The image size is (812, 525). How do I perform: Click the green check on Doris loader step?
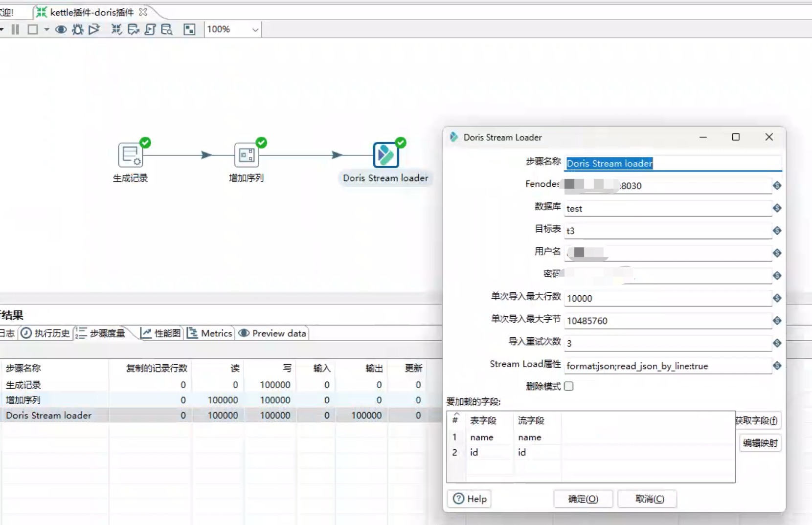click(x=401, y=143)
